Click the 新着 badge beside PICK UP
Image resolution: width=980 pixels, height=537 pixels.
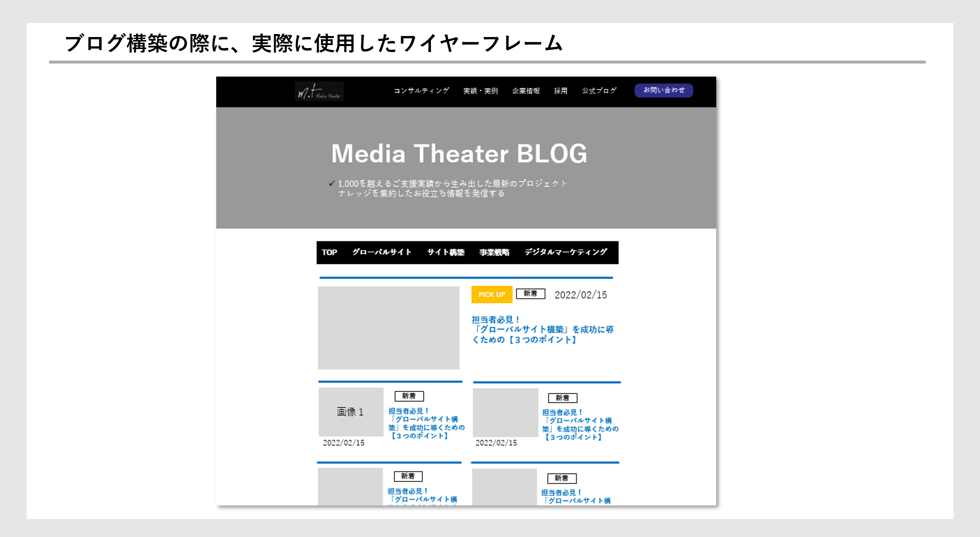tap(530, 293)
